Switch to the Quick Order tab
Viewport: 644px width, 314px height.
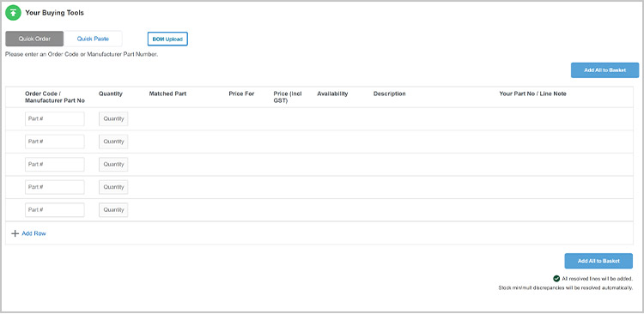click(34, 39)
